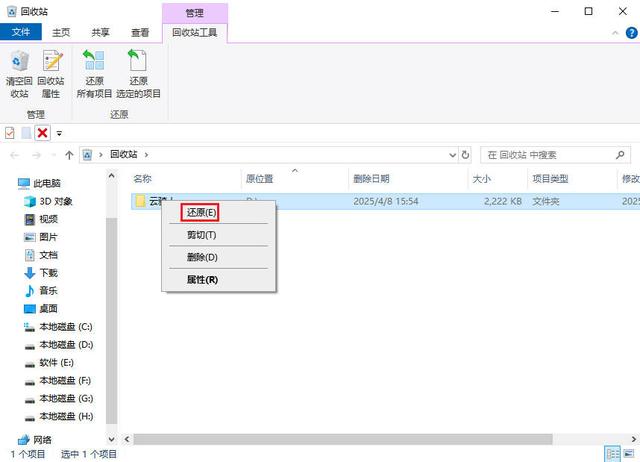Image resolution: width=640 pixels, height=462 pixels.
Task: Refresh the Recycle Bin view
Action: 465,155
